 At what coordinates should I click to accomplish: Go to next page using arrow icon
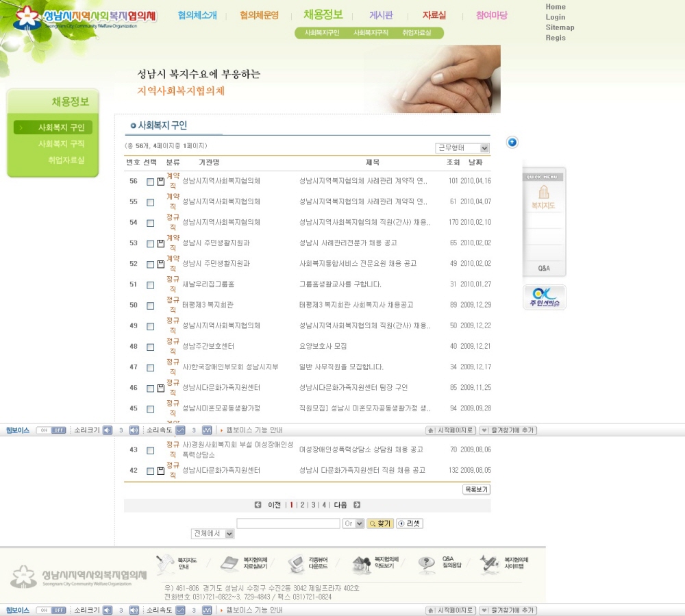click(x=357, y=505)
